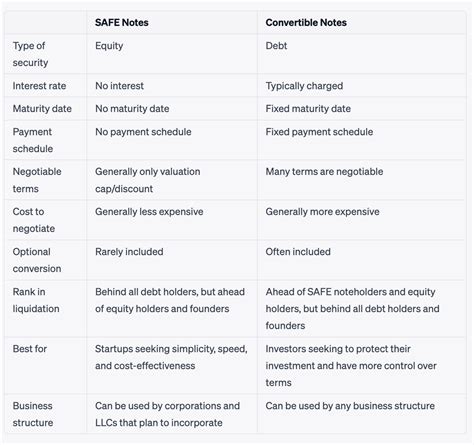Viewport: 474px width, 445px height.
Task: Click the Can be used by any business structure cell
Action: click(x=350, y=406)
